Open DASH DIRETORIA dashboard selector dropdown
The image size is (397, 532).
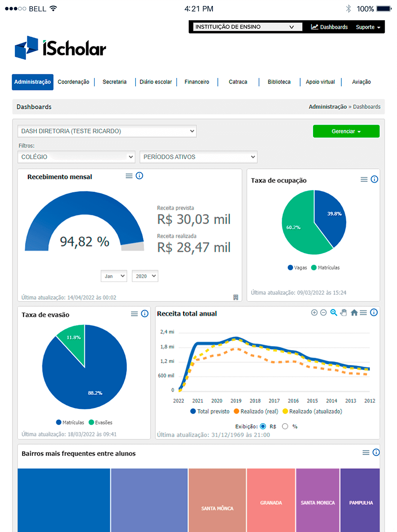(107, 131)
